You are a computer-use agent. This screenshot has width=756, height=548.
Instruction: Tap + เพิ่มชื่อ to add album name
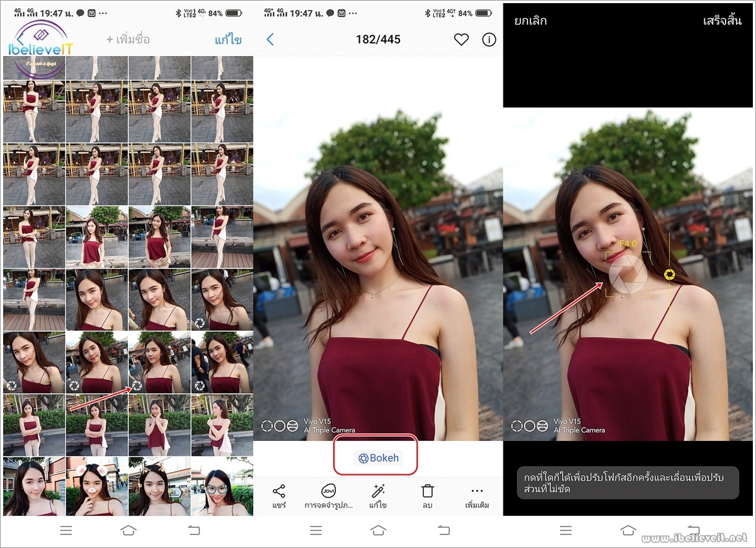tap(128, 40)
